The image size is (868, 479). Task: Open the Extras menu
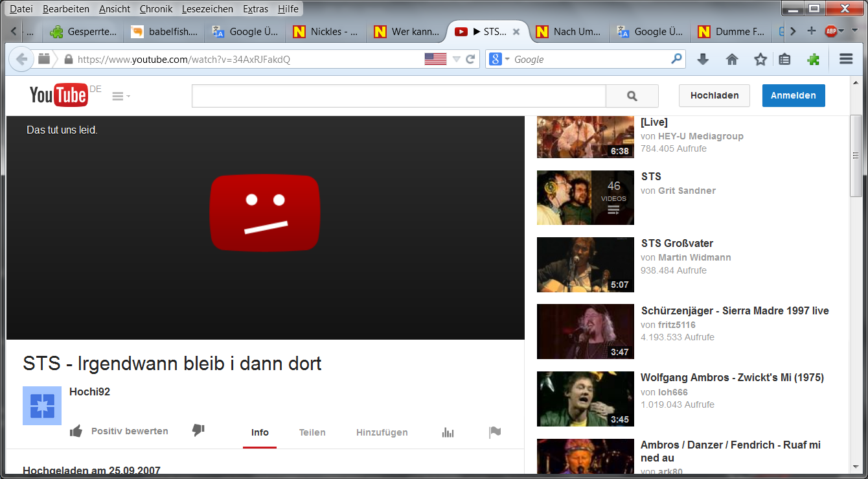point(255,9)
